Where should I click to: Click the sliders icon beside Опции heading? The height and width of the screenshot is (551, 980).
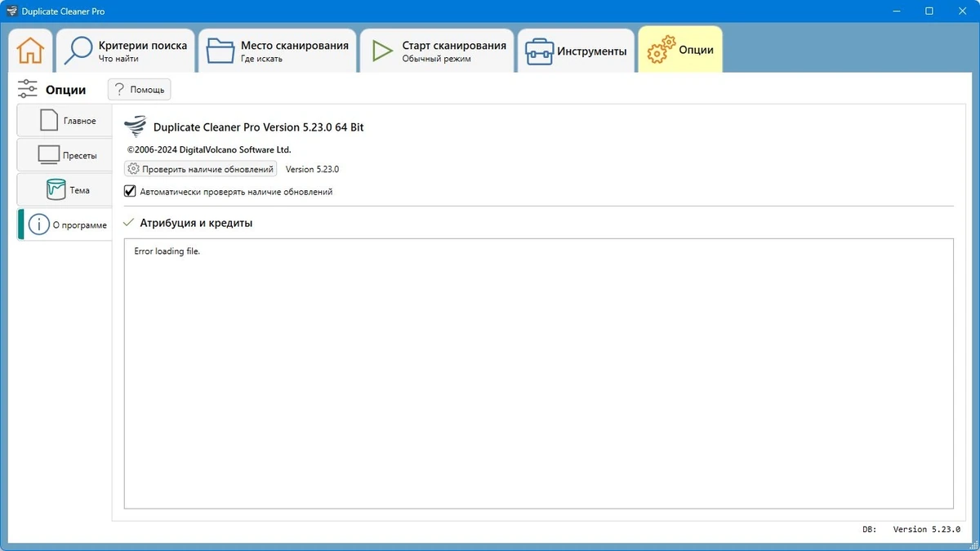pyautogui.click(x=28, y=90)
